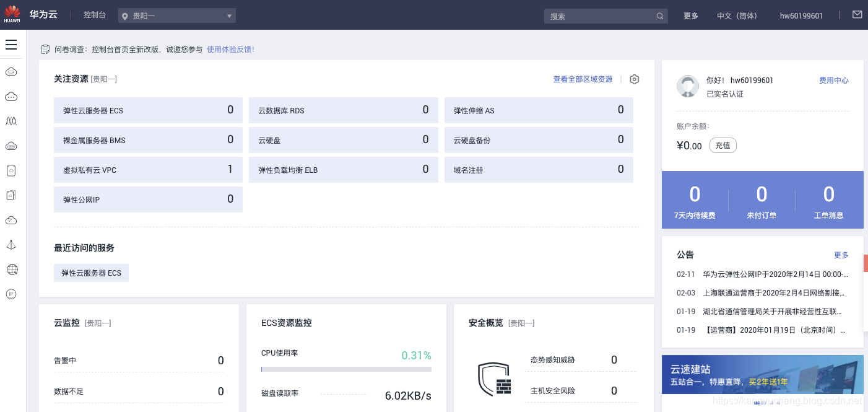
Task: Click the 0.31% CPU usage value
Action: [416, 356]
